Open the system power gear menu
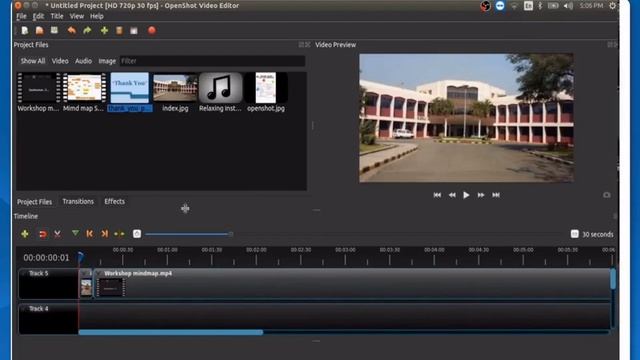Viewport: 640px width, 360px height. [x=612, y=6]
